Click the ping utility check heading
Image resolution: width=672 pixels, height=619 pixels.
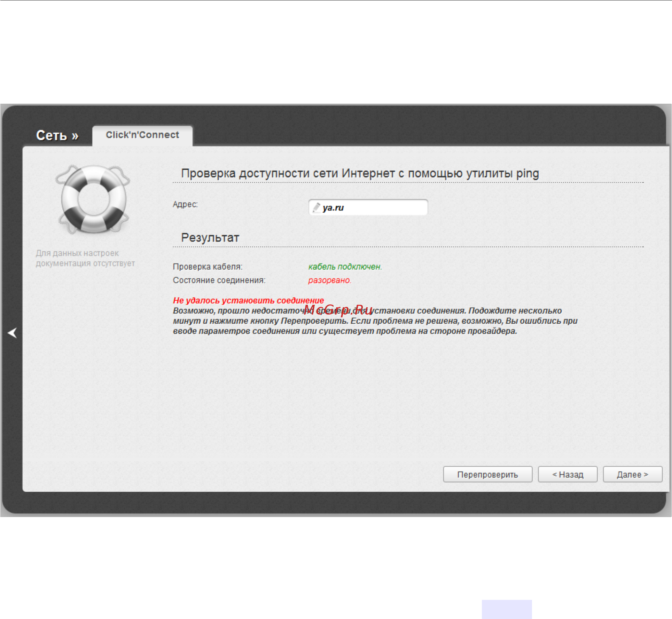(x=360, y=173)
